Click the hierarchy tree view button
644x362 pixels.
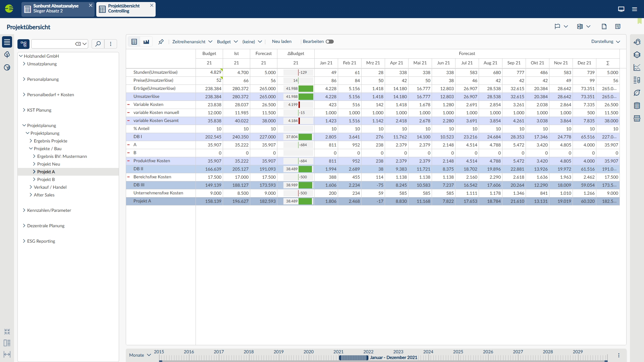click(23, 44)
